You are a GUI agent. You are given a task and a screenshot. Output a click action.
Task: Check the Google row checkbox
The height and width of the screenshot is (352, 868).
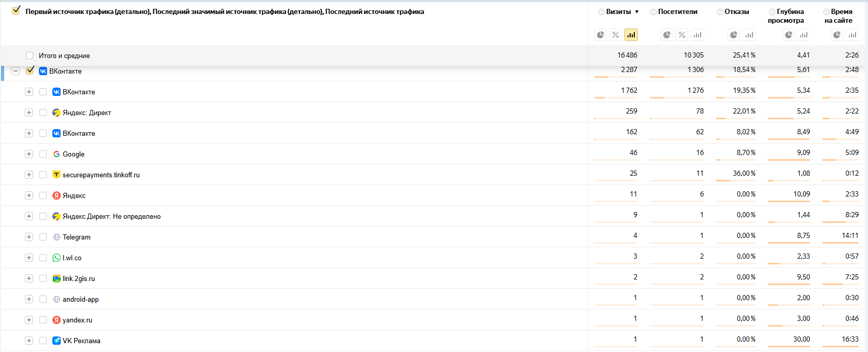[43, 154]
